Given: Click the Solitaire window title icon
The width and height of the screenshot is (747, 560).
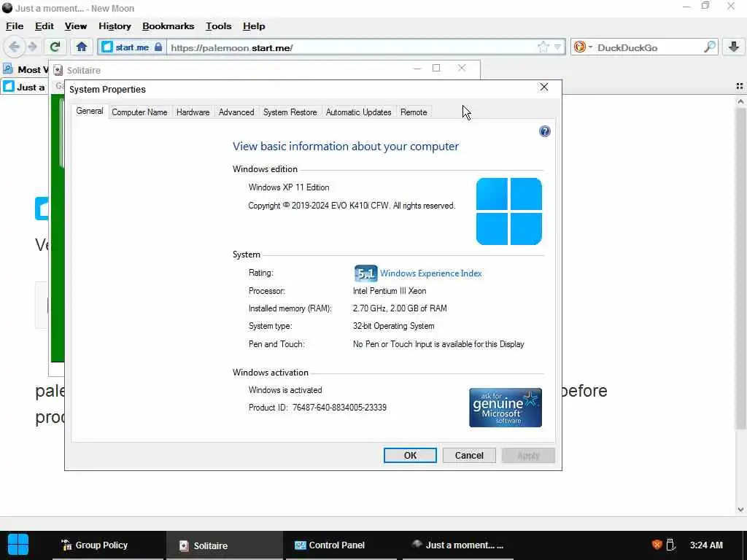Looking at the screenshot, I should tap(58, 71).
